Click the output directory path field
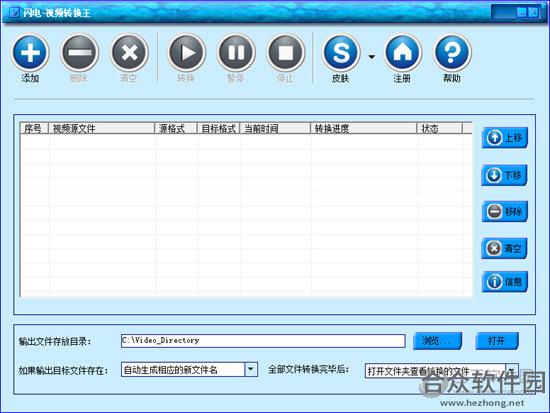The height and width of the screenshot is (413, 550). [x=263, y=341]
